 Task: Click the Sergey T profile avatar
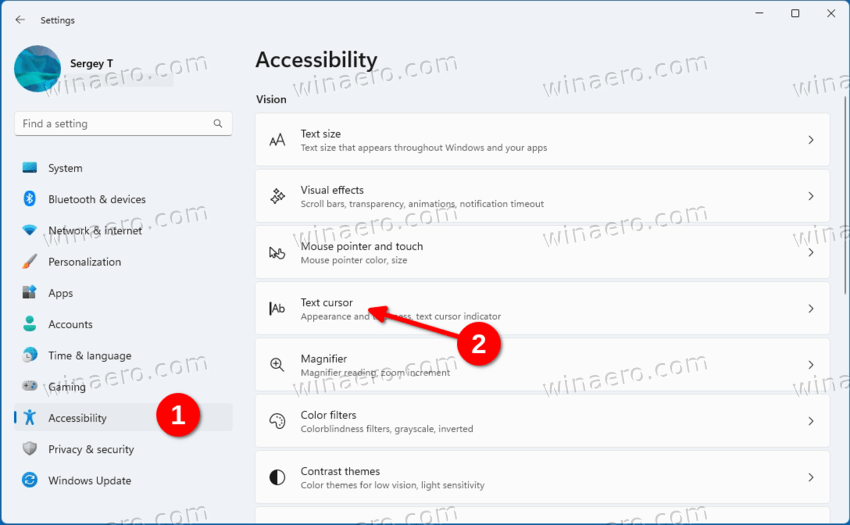[37, 68]
